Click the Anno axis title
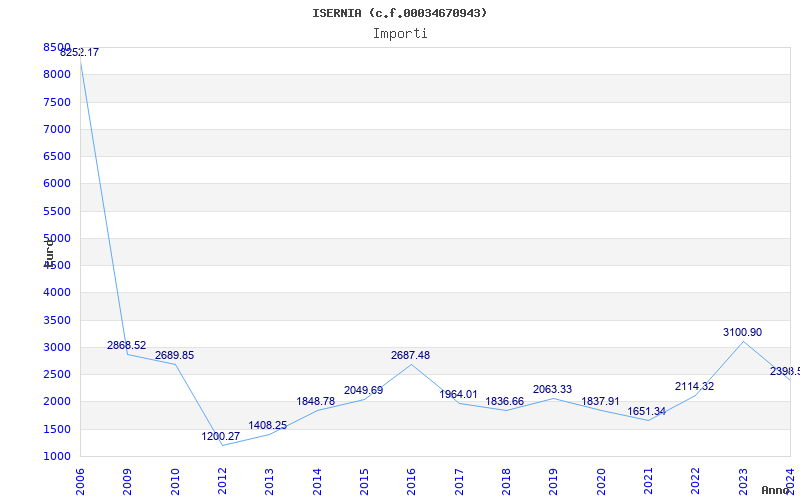The width and height of the screenshot is (800, 500). coord(778,490)
